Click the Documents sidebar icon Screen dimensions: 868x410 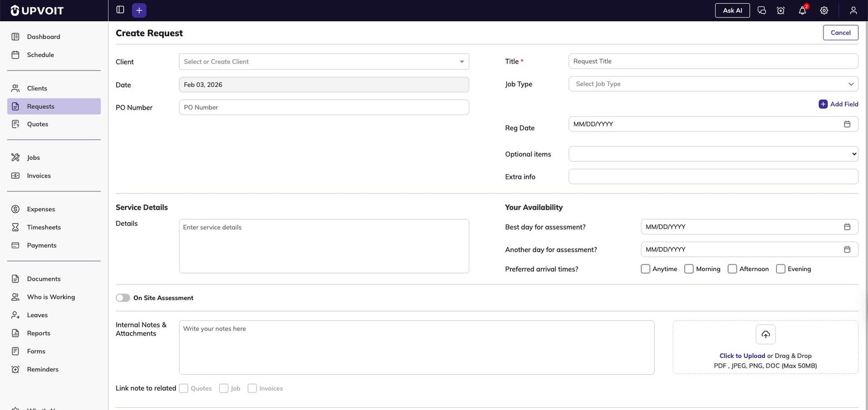15,279
